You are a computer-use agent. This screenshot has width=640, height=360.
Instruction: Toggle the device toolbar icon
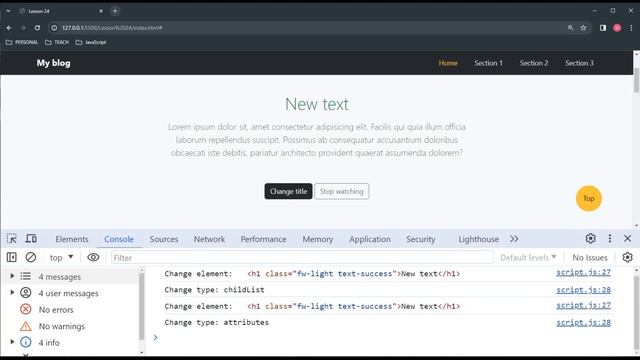click(x=31, y=239)
